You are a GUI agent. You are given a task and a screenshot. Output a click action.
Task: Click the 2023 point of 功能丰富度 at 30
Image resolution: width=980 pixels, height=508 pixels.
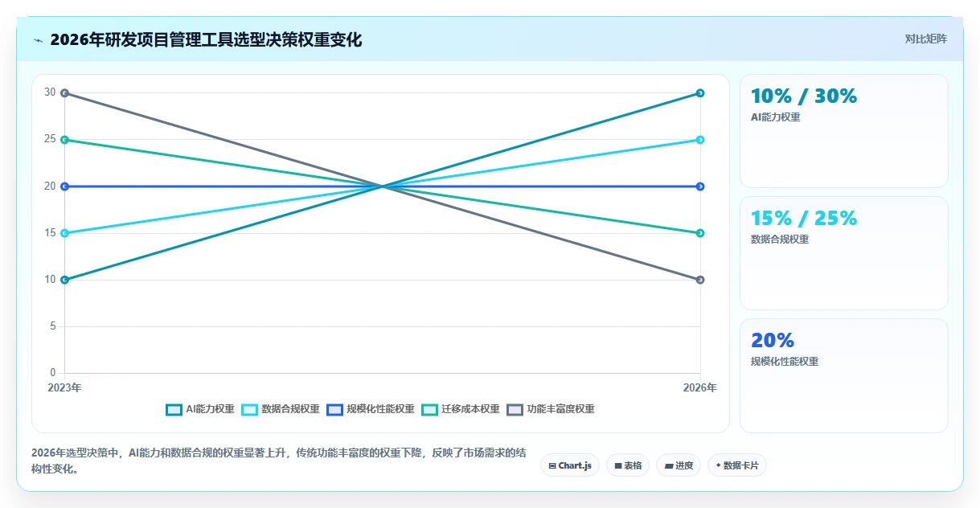pos(64,93)
